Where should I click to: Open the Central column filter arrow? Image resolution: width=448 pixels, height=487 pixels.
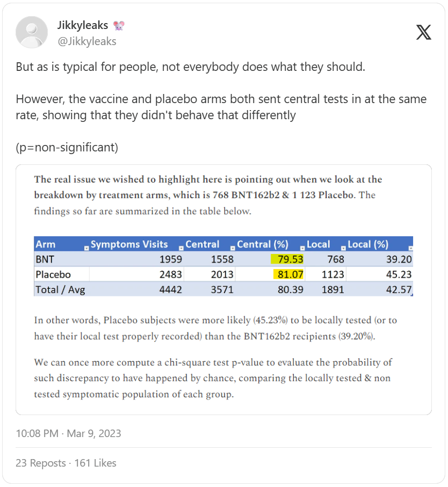(233, 248)
